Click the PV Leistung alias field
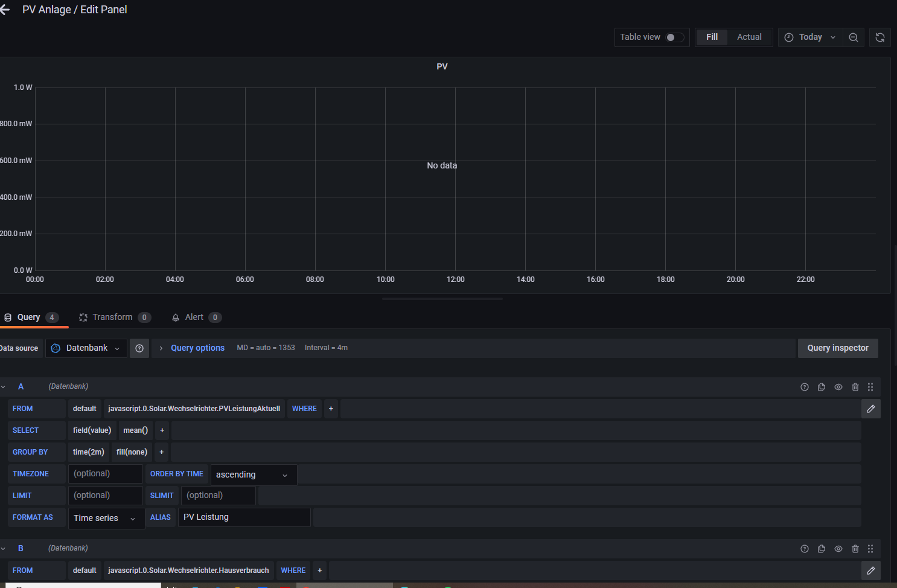 click(244, 517)
